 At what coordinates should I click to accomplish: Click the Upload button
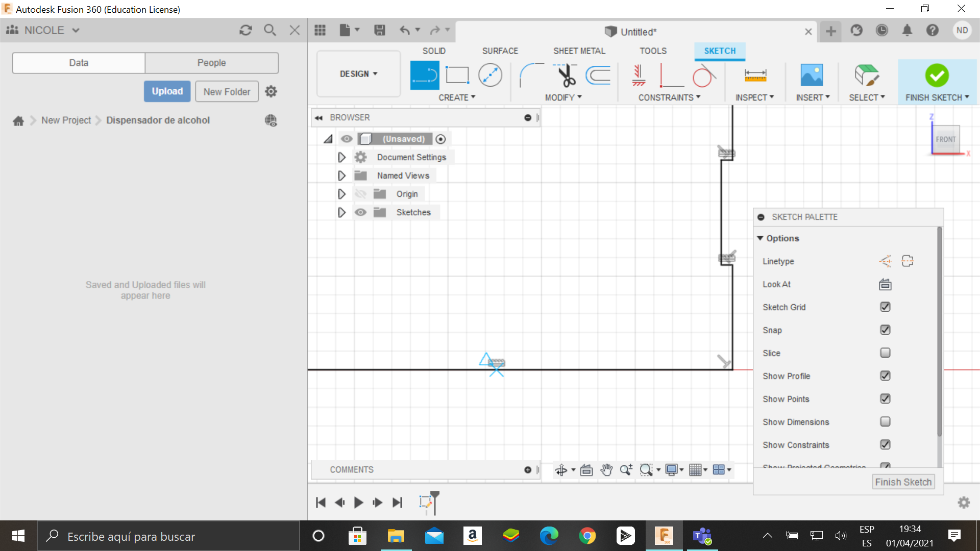tap(167, 91)
